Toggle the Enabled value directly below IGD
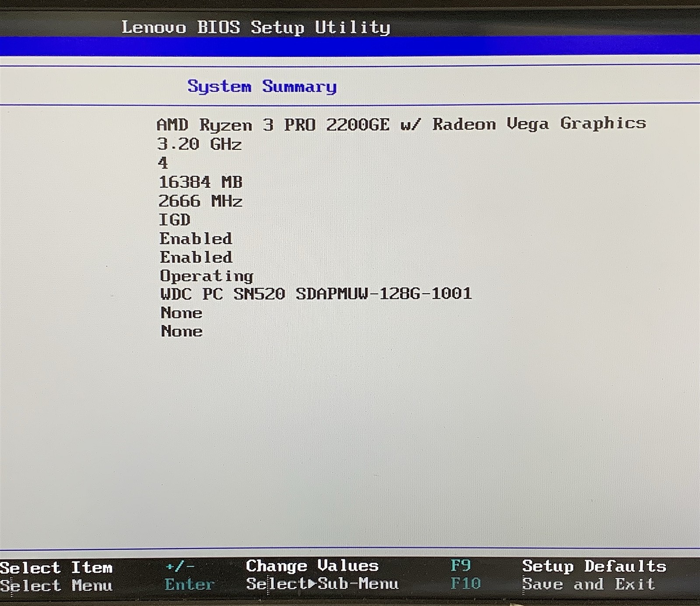The height and width of the screenshot is (606, 700). point(196,238)
